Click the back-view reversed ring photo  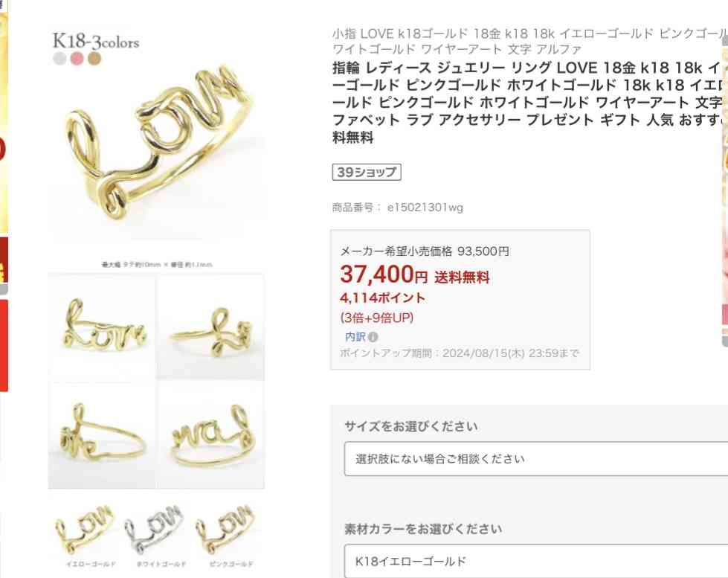click(210, 435)
